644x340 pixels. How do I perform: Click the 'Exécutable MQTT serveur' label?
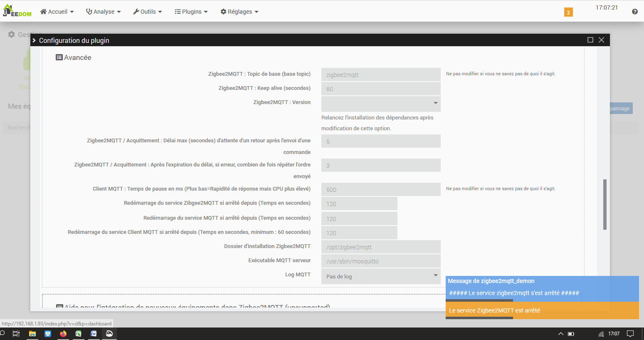point(279,261)
